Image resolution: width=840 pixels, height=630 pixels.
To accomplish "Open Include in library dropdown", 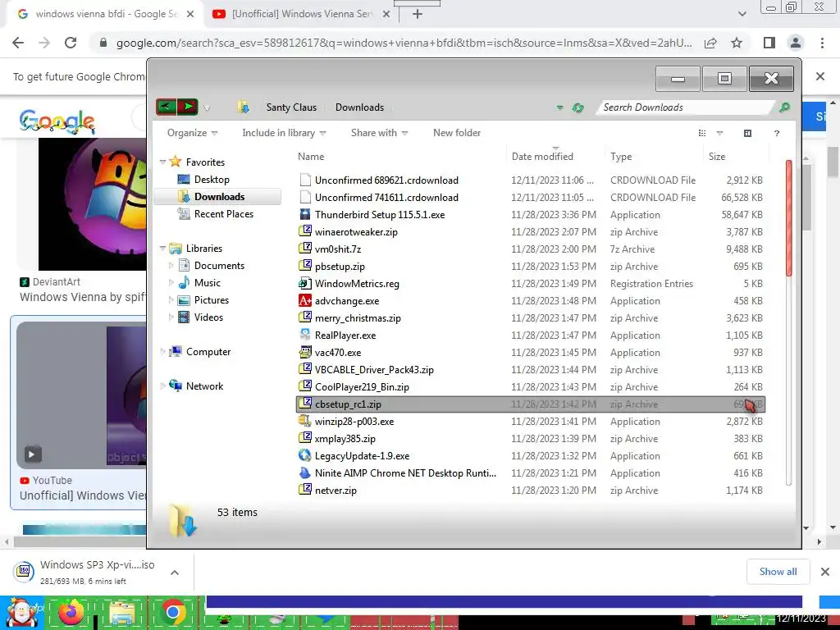I will click(284, 133).
